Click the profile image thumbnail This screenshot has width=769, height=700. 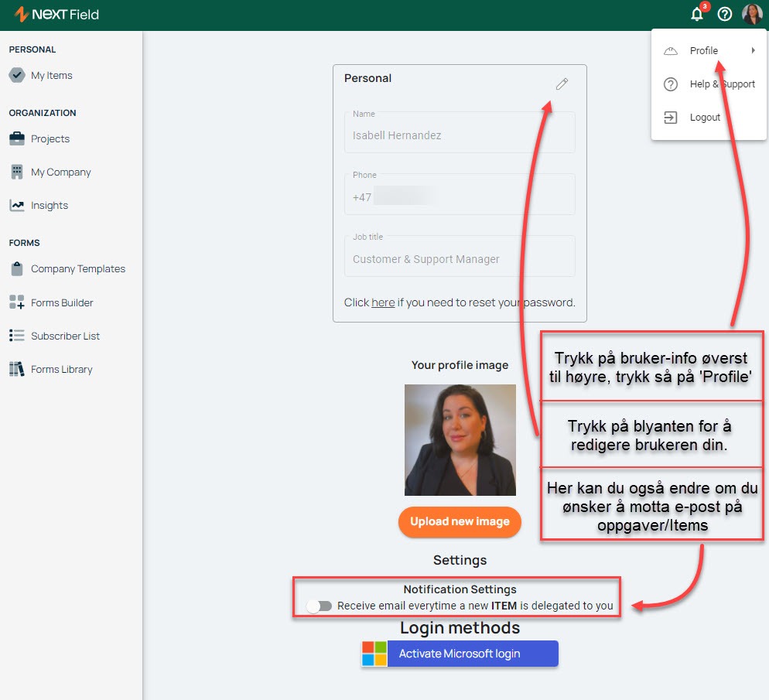[460, 440]
